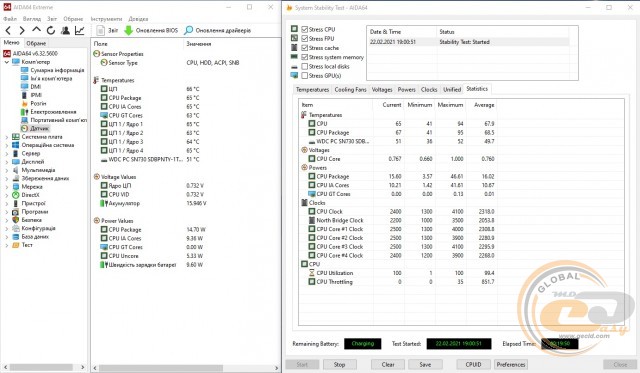This screenshot has width=640, height=373.
Task: Click the Forward arrow in AIDA64 toolbar
Action: click(x=22, y=30)
